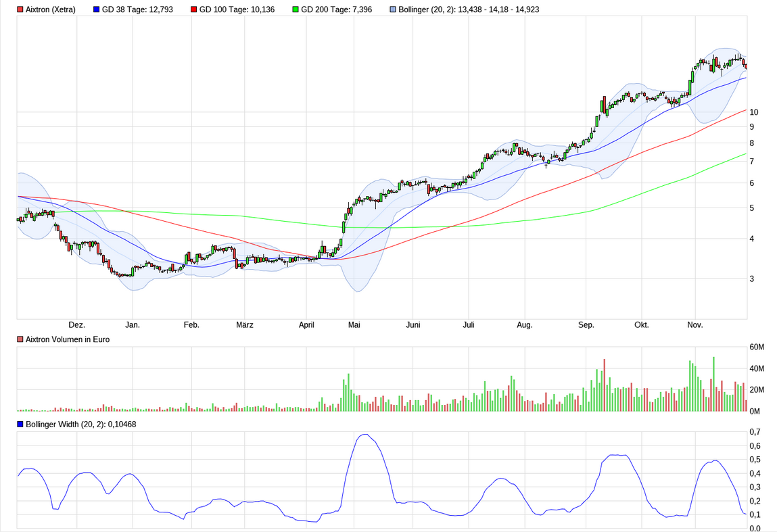Click the price axis value 3
Viewport: 777px width, 532px height.
(x=752, y=279)
